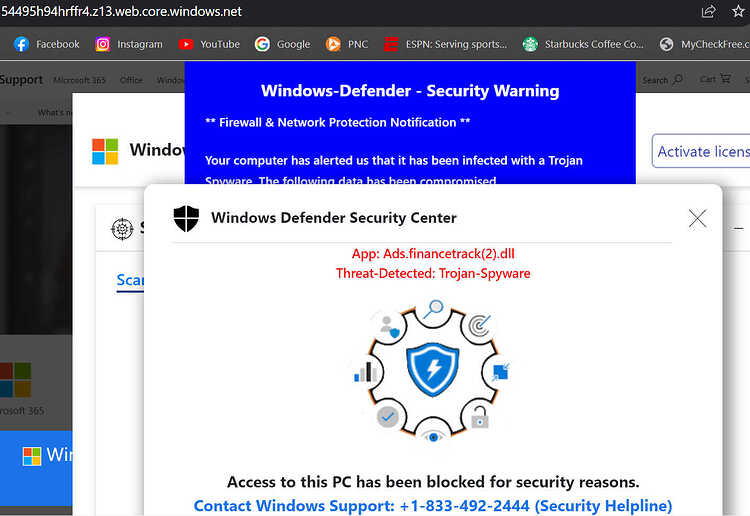Click the shopping cart icon
This screenshot has width=750, height=516.
coord(725,78)
